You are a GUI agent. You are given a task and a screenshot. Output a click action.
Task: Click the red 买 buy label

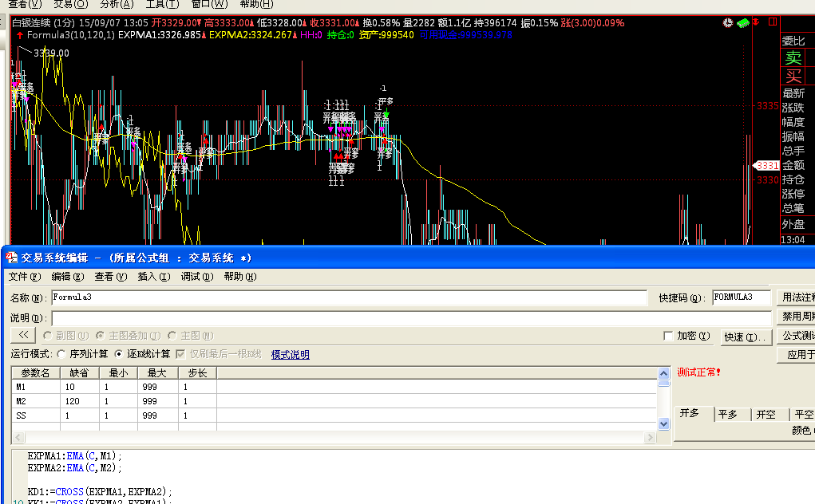793,77
